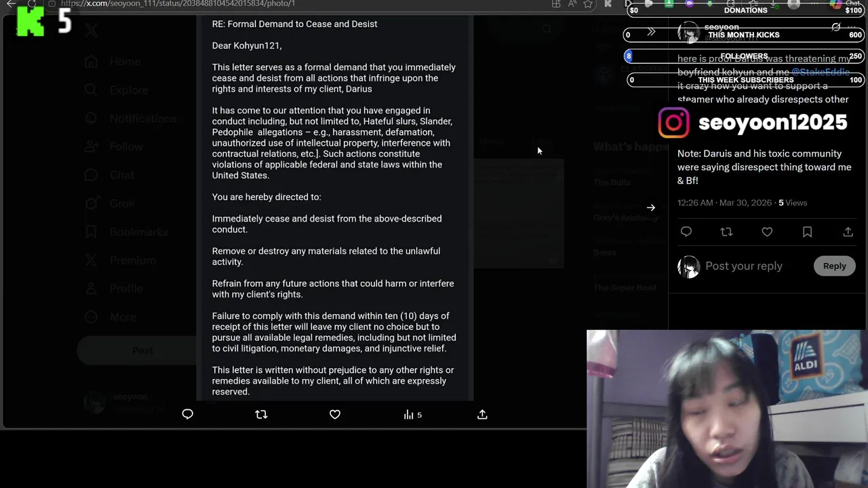Click the x.com URL in address bar
868x488 pixels.
178,3
